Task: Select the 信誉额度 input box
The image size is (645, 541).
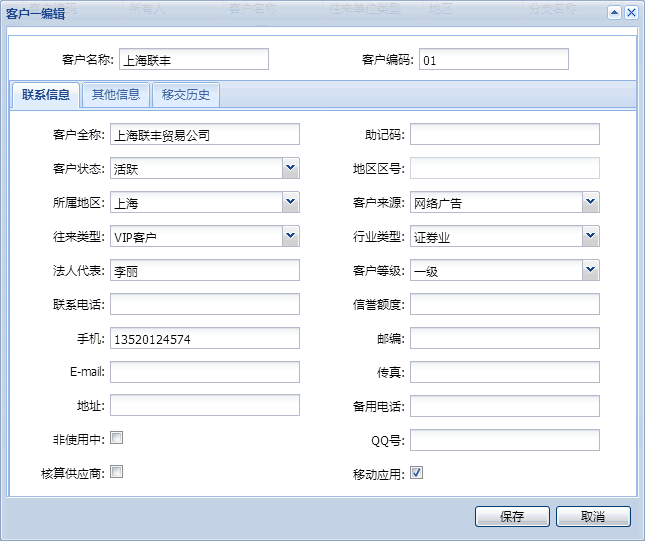Action: (504, 304)
